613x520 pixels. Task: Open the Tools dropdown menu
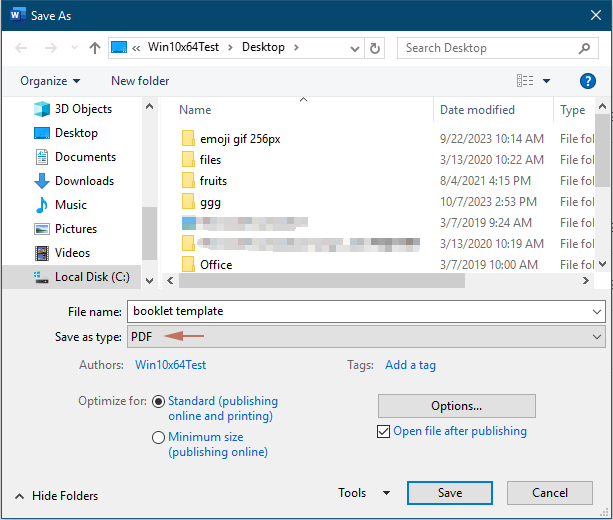coord(364,493)
